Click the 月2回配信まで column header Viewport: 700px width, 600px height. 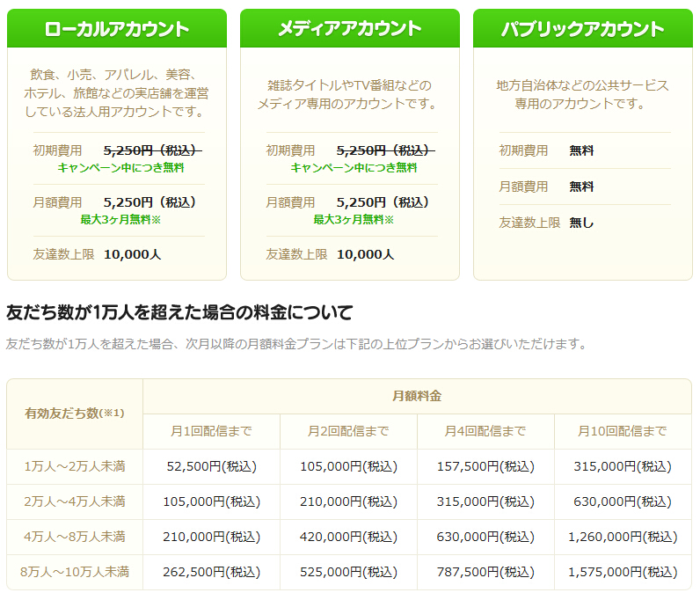tap(348, 431)
